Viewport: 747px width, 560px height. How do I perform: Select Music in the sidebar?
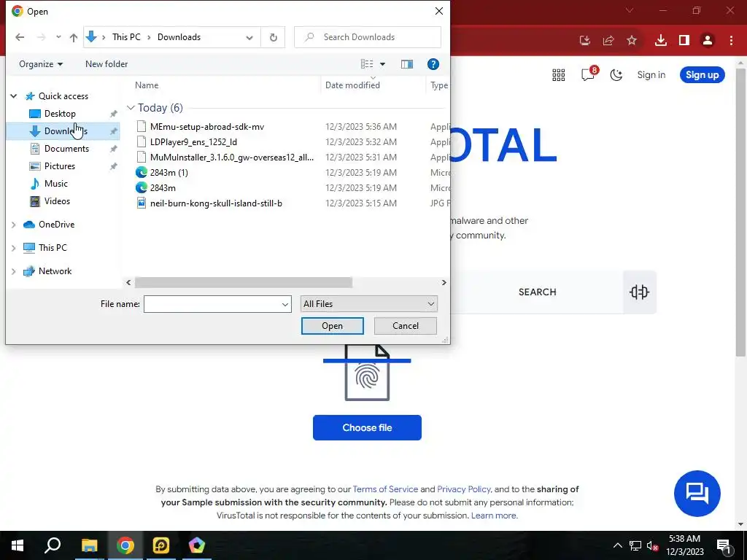coord(55,183)
